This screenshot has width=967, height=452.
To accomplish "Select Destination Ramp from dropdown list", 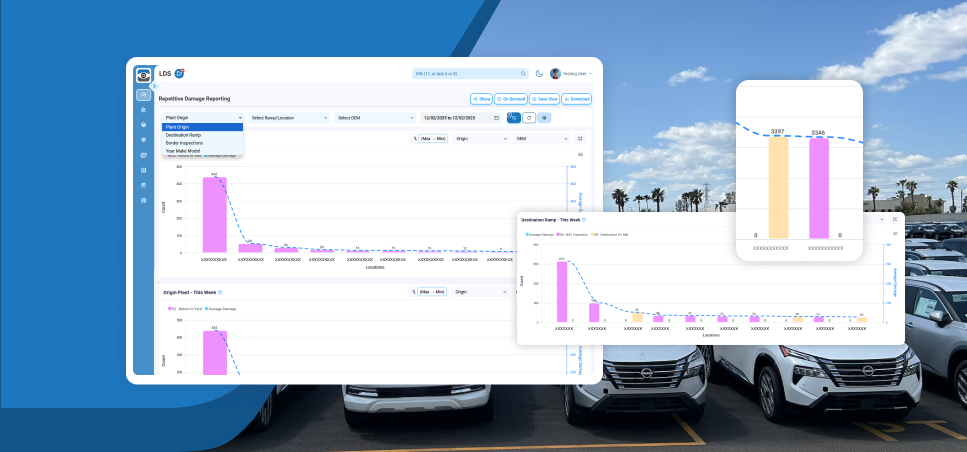I will (x=184, y=135).
